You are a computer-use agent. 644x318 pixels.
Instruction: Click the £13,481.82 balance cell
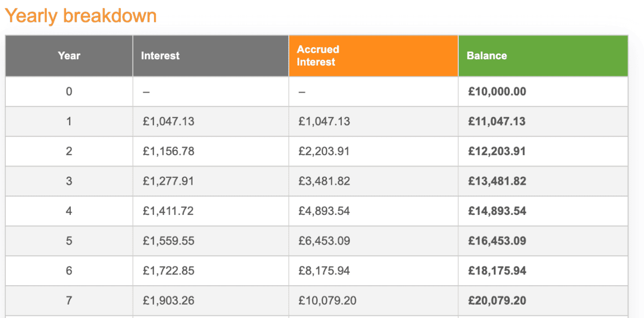pyautogui.click(x=497, y=181)
